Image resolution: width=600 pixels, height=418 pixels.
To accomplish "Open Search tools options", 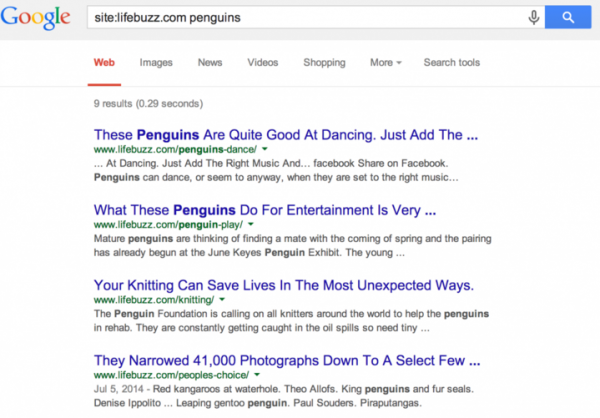I will point(452,63).
